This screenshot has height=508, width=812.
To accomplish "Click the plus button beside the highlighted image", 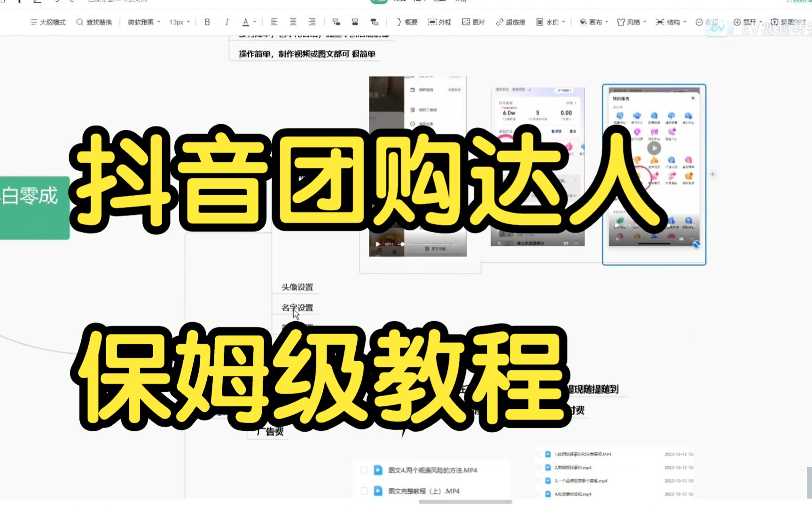I will [x=713, y=174].
